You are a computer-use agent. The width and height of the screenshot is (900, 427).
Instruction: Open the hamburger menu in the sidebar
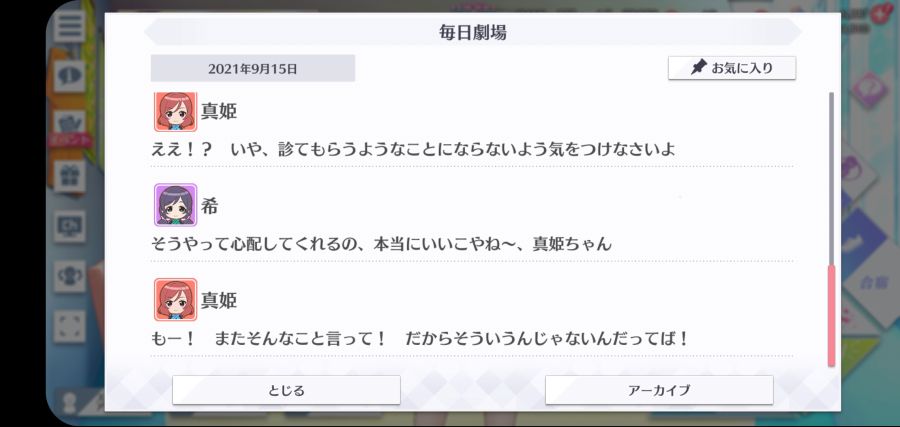[69, 26]
